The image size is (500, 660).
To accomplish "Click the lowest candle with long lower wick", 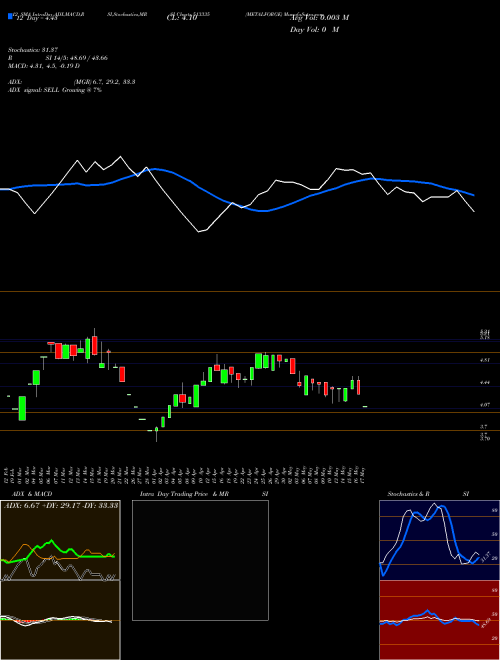I will tap(157, 434).
